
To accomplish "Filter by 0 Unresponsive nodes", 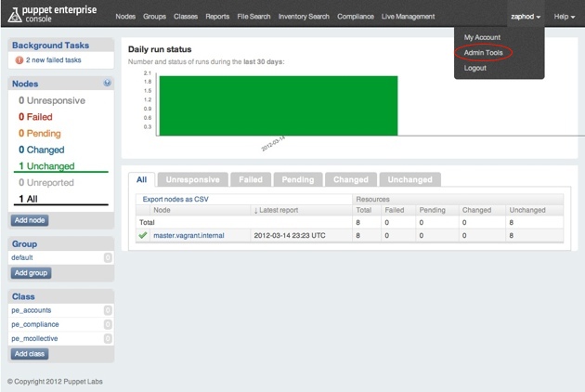I will click(52, 100).
